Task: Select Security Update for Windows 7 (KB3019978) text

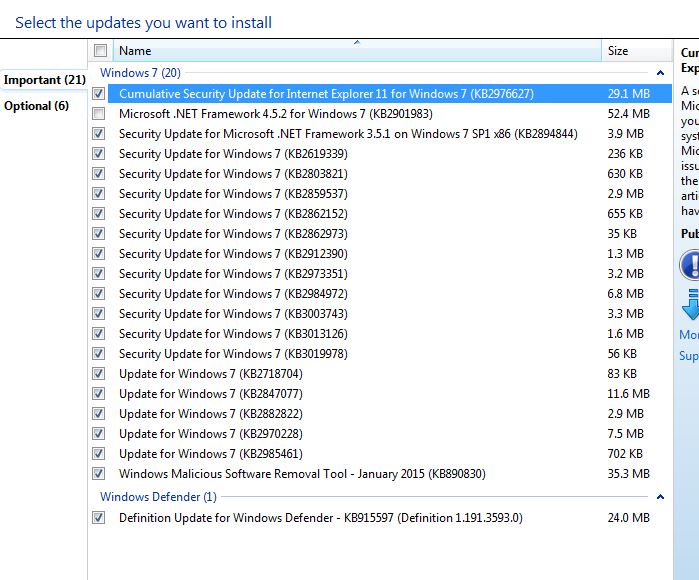Action: pos(233,354)
